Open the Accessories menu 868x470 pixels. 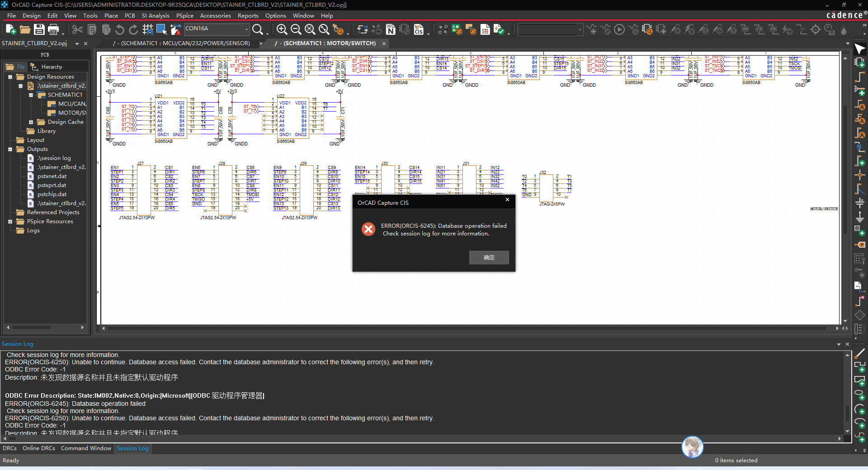click(x=215, y=15)
